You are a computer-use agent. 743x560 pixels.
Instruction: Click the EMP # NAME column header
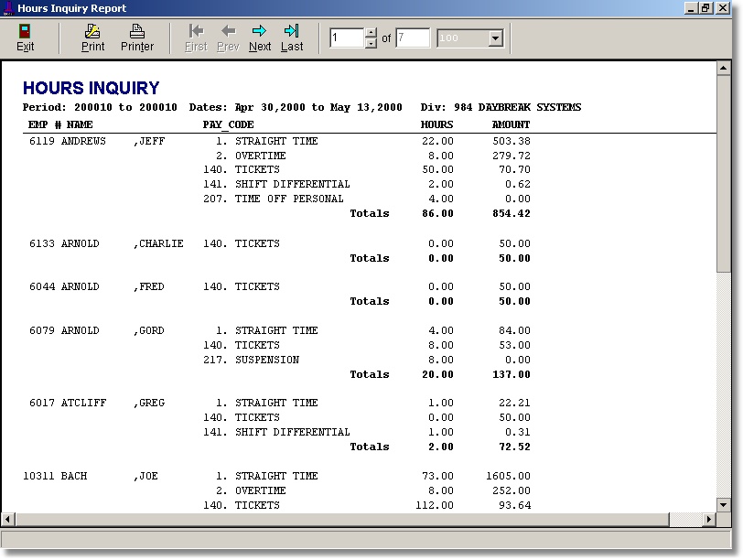60,124
